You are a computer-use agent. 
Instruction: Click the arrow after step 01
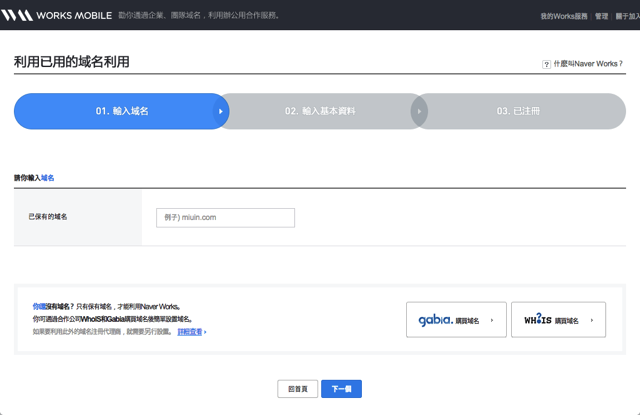[x=221, y=111]
